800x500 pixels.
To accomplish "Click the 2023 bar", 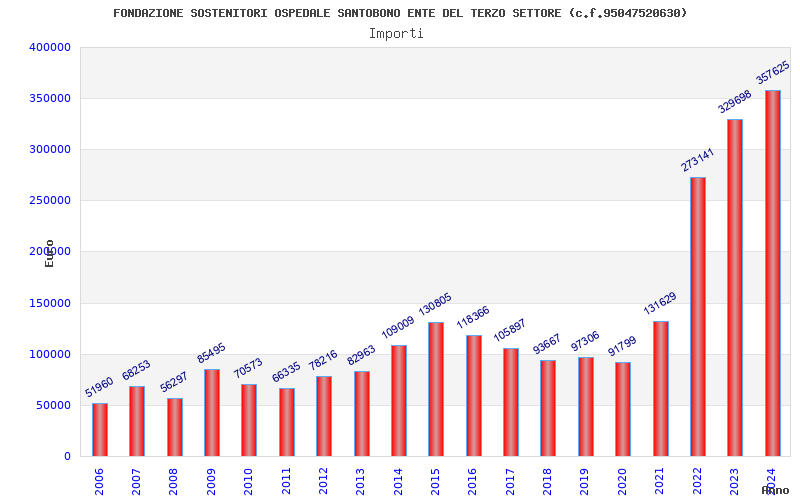I will tap(735, 287).
